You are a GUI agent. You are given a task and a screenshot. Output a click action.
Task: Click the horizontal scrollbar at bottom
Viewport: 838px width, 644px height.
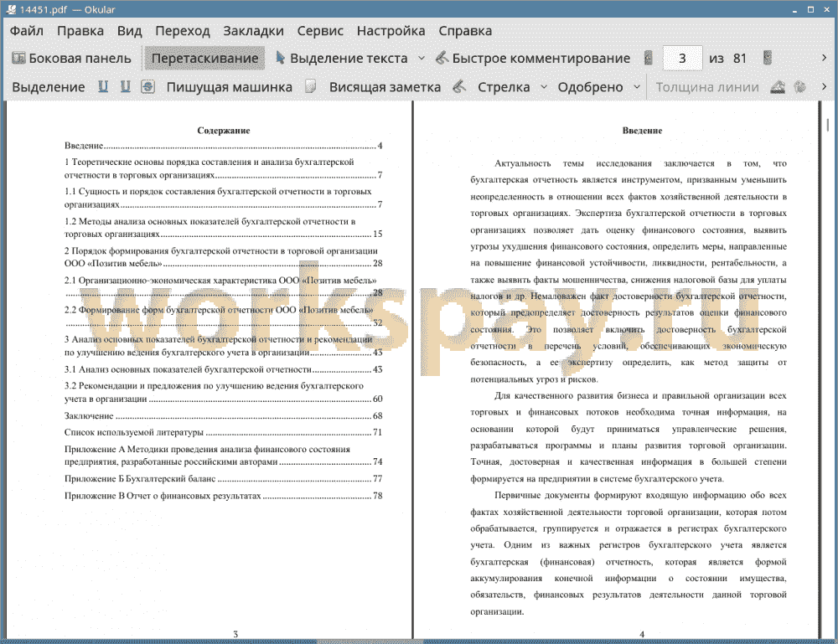[x=370, y=641]
